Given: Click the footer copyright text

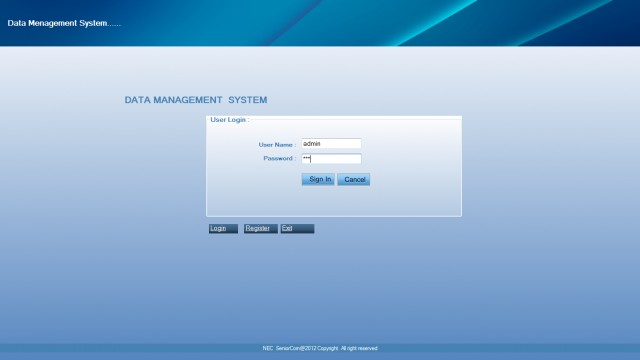Looking at the screenshot, I should click(x=320, y=348).
